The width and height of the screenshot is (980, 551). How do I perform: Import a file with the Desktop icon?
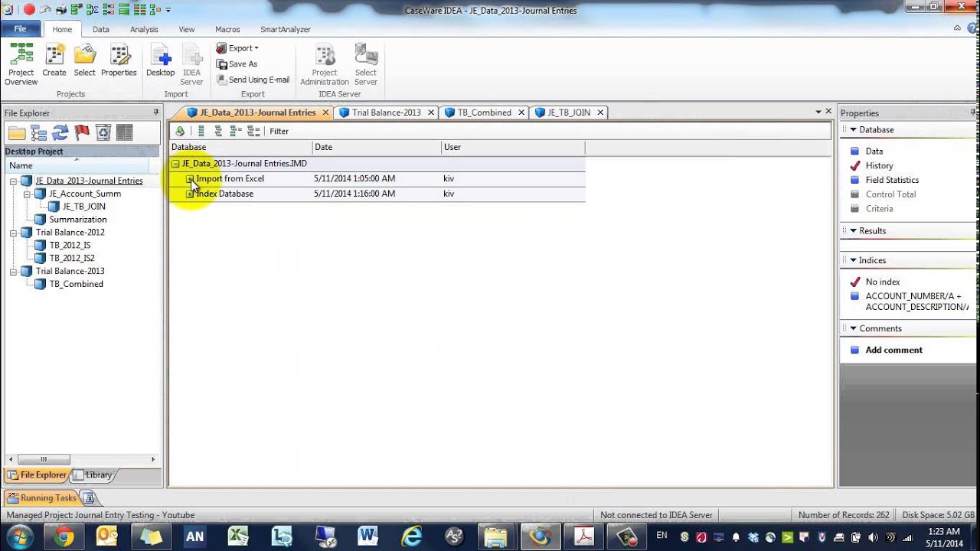click(x=161, y=61)
